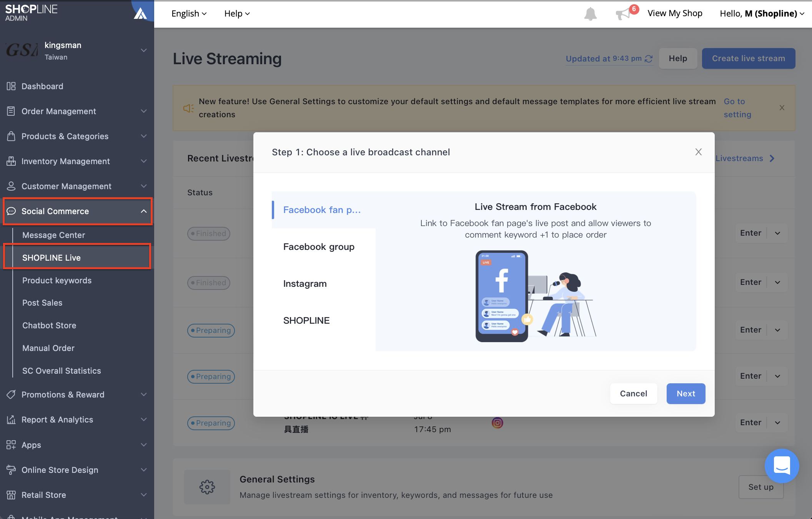812x519 pixels.
Task: Click the notification bell icon
Action: click(590, 14)
